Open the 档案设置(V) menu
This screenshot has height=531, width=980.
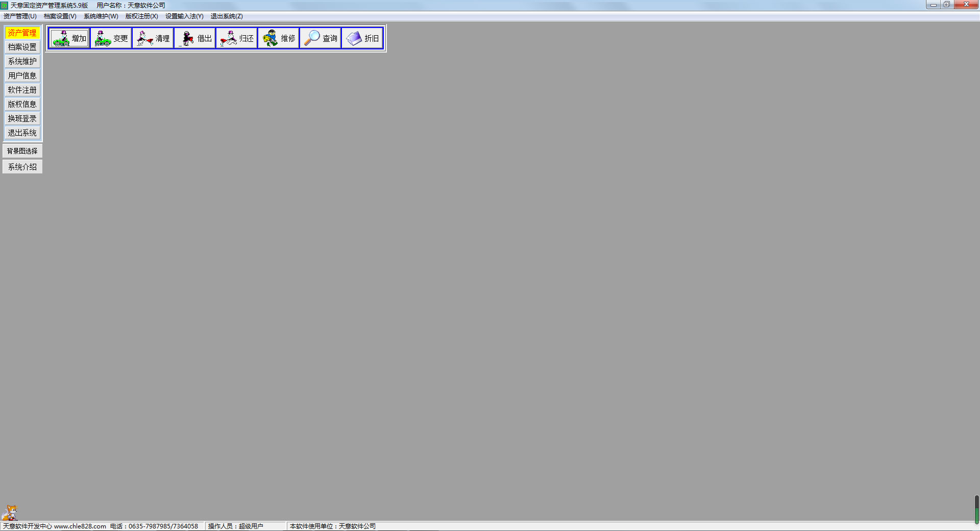[60, 16]
